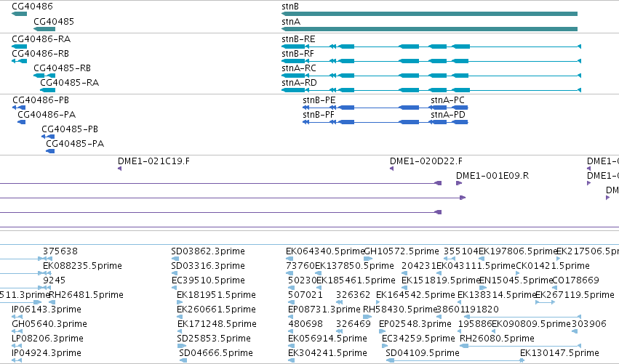The width and height of the screenshot is (619, 364).
Task: Click EST EK130147.5prime
Action: 559,352
